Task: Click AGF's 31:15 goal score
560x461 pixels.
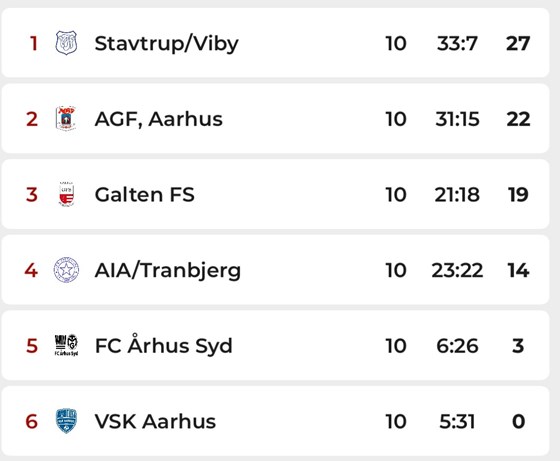Action: pos(457,119)
